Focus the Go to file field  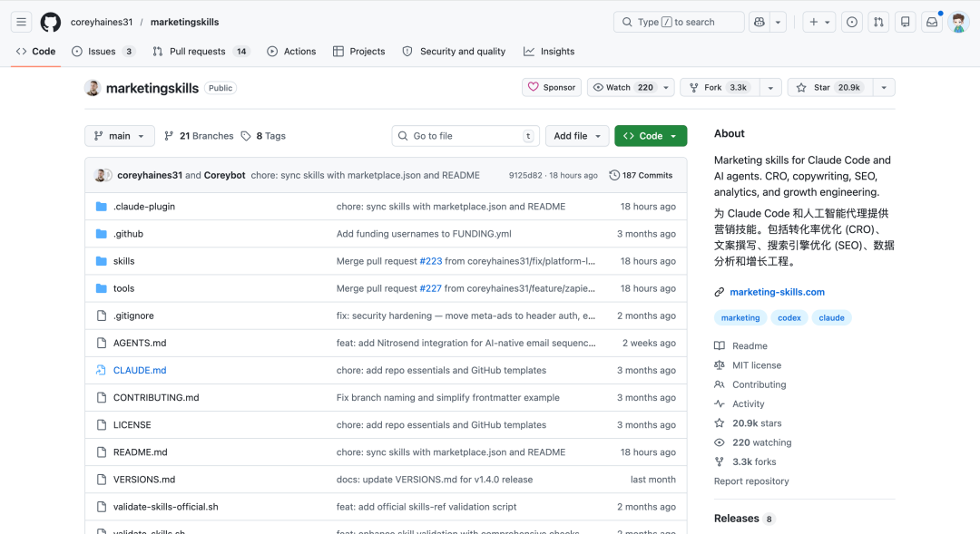(x=465, y=136)
